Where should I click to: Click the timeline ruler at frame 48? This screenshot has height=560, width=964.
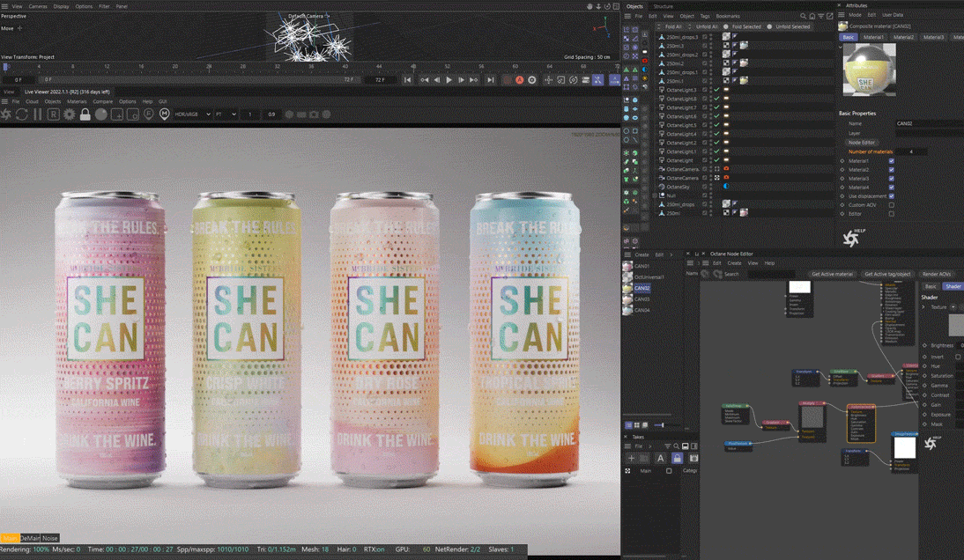(x=412, y=66)
